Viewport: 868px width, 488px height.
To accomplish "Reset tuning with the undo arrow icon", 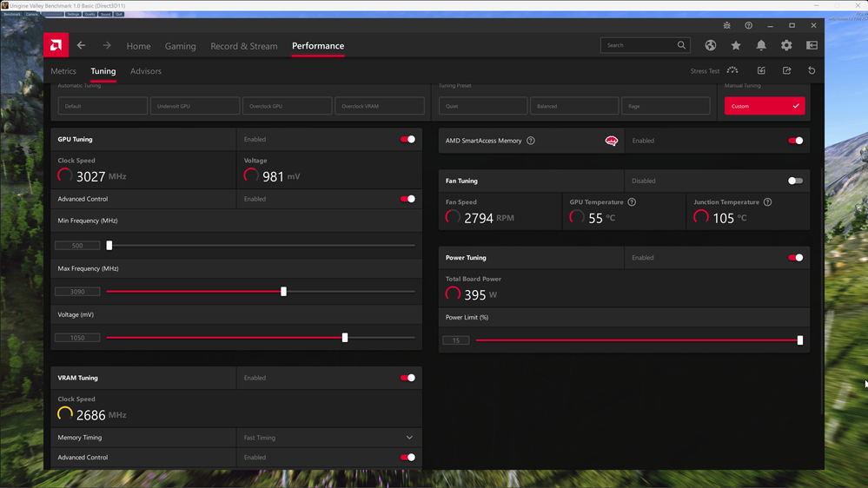I will tap(812, 71).
